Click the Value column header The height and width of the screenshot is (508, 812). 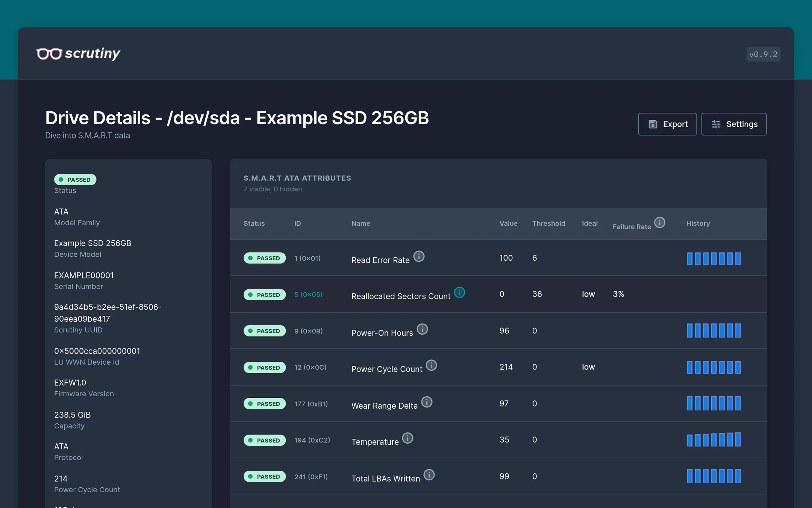point(508,224)
